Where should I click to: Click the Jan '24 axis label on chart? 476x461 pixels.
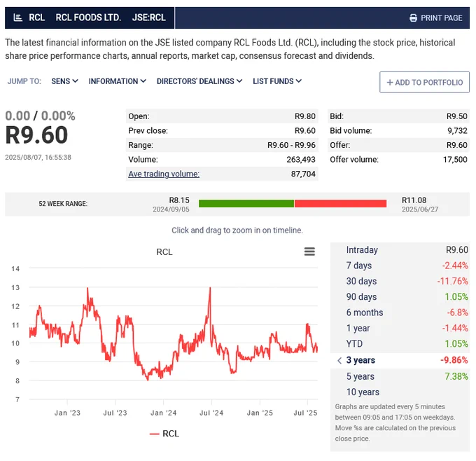click(x=164, y=413)
